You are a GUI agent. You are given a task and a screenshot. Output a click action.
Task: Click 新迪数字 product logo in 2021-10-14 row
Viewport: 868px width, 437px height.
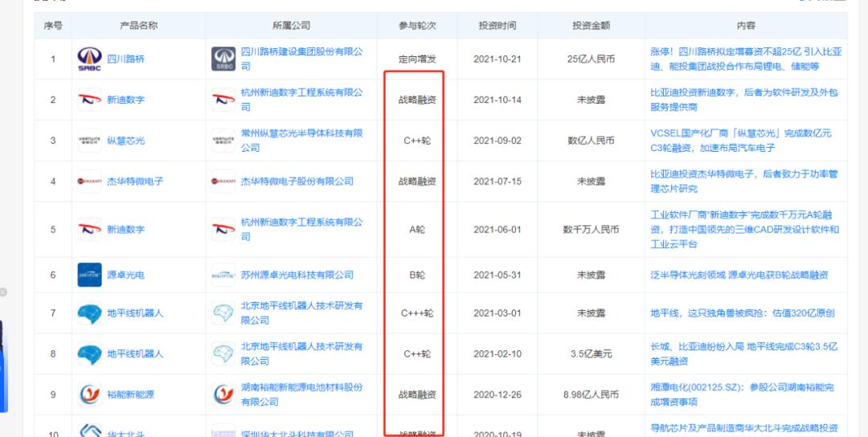(x=90, y=100)
